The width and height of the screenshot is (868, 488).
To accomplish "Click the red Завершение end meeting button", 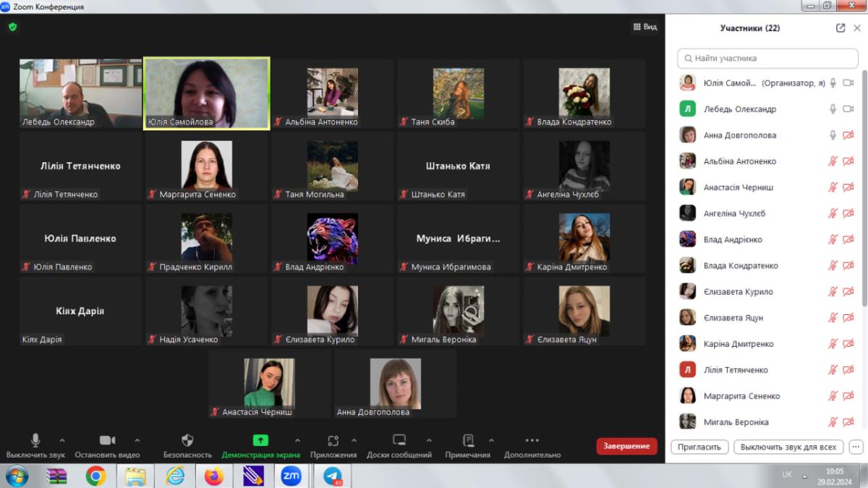I will (x=626, y=446).
